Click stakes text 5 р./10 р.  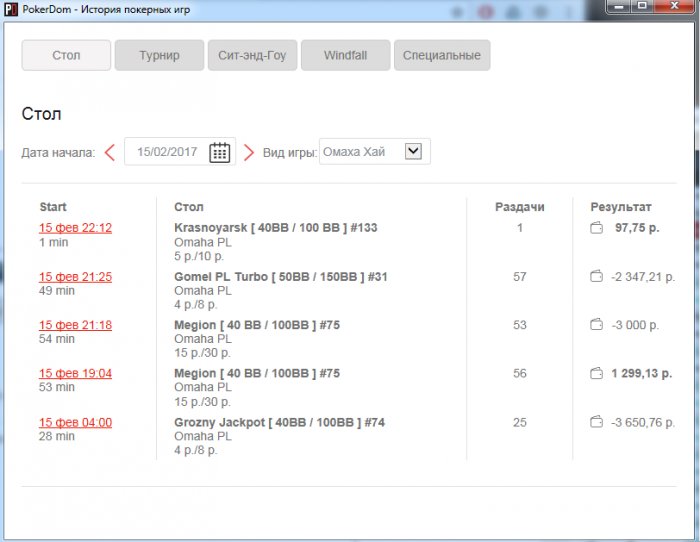coord(199,256)
